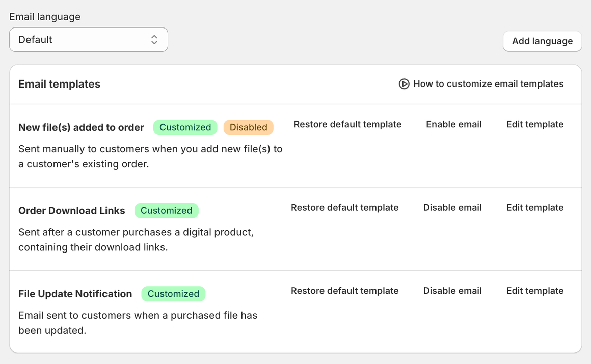Disable email for File Update Notification
The height and width of the screenshot is (364, 591).
(452, 291)
